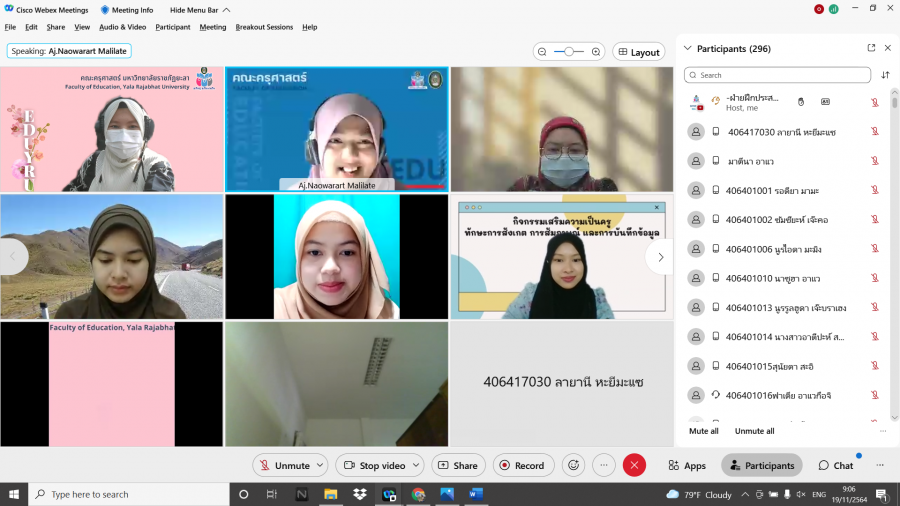Stop video camera
900x506 pixels.
click(374, 465)
